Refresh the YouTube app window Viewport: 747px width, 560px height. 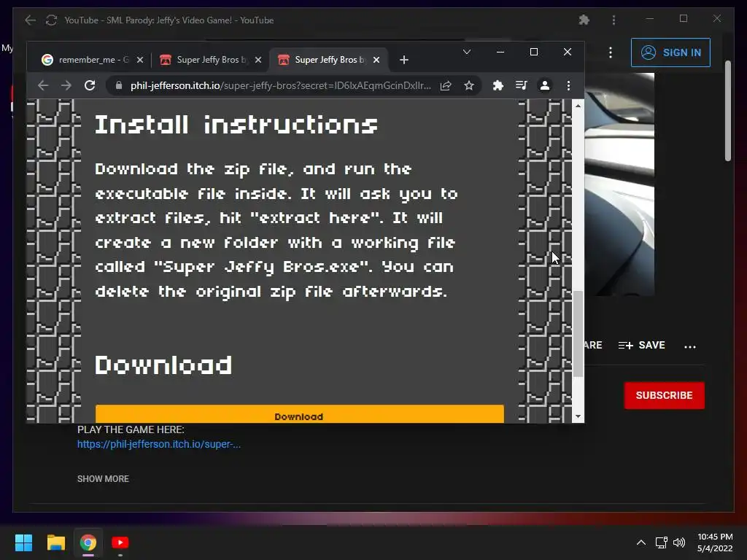point(51,20)
